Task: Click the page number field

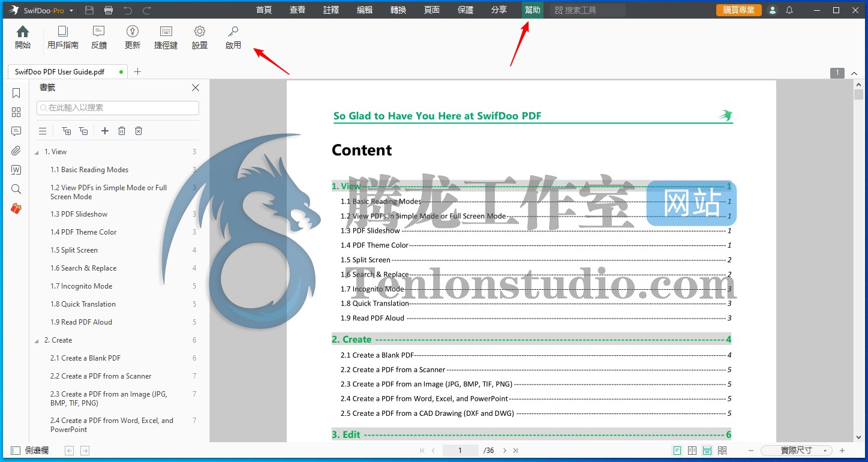Action: (460, 451)
